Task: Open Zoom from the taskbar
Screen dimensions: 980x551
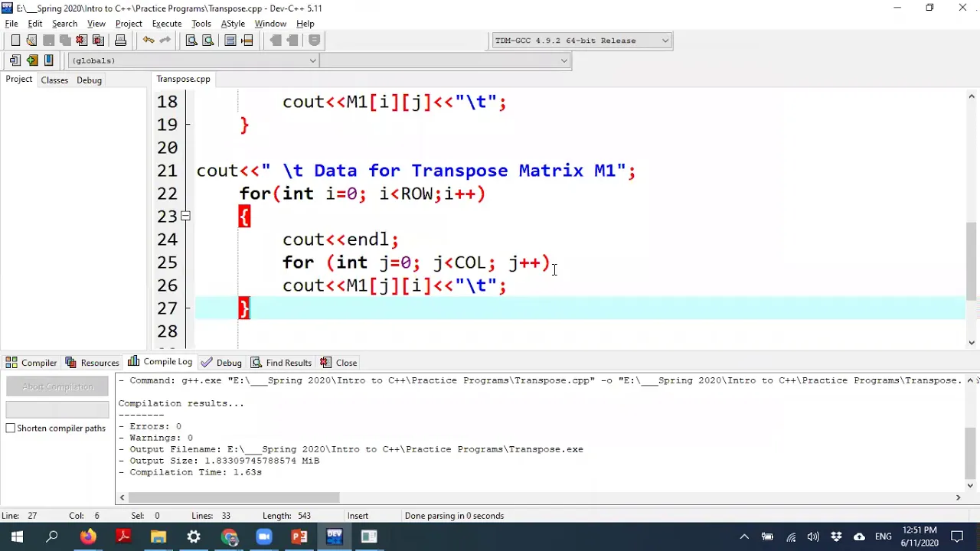Action: pyautogui.click(x=264, y=536)
